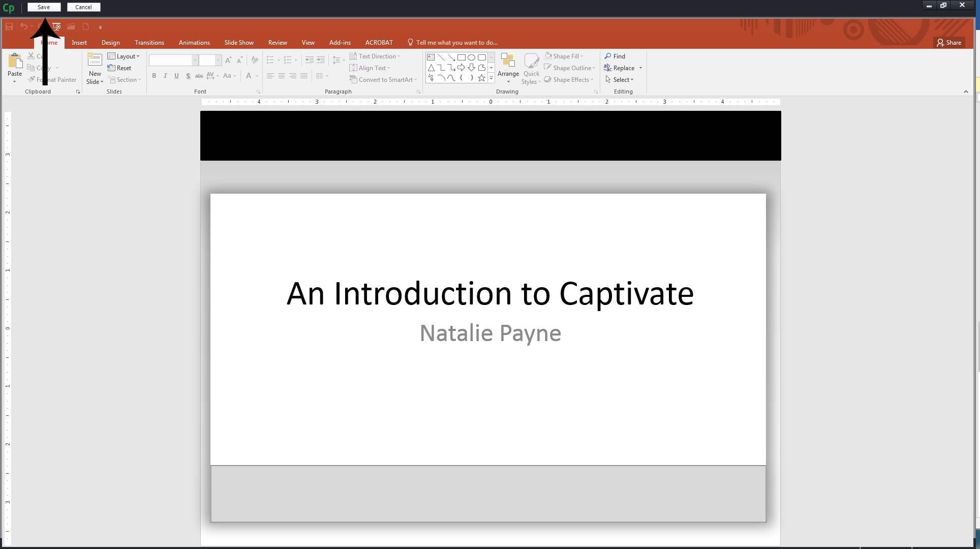Toggle Underline formatting
980x549 pixels.
[x=176, y=76]
